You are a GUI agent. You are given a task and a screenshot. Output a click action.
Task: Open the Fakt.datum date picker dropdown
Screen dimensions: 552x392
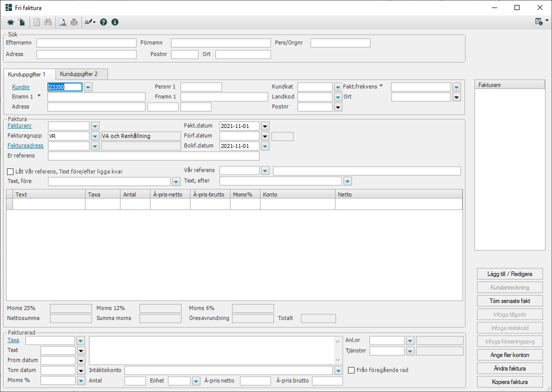click(x=265, y=126)
